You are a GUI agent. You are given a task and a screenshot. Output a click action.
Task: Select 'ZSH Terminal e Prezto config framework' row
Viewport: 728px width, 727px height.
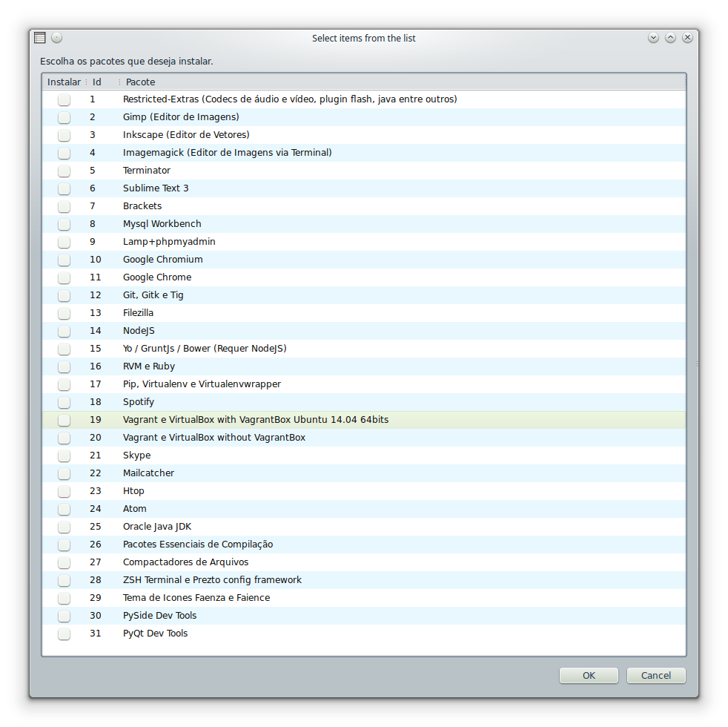[364, 579]
